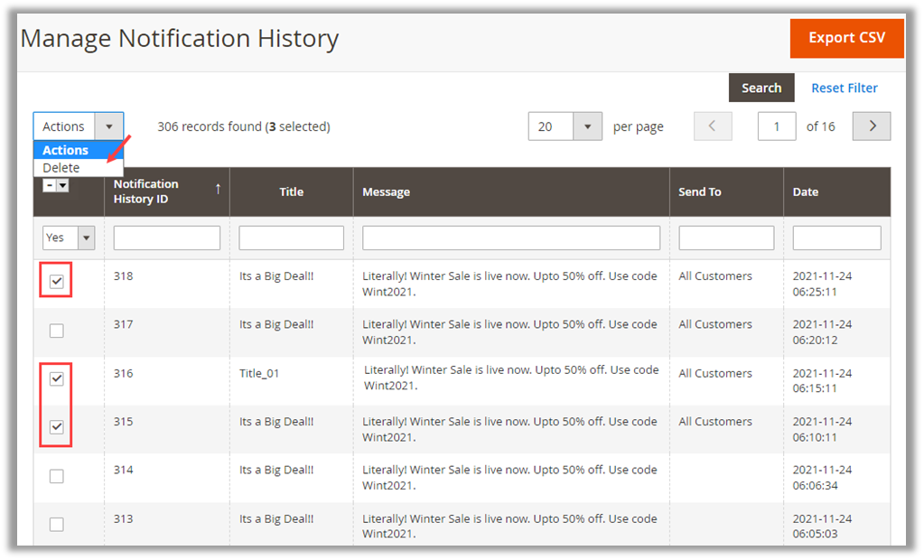Image resolution: width=924 pixels, height=560 pixels.
Task: Click the Export CSV button
Action: (845, 38)
